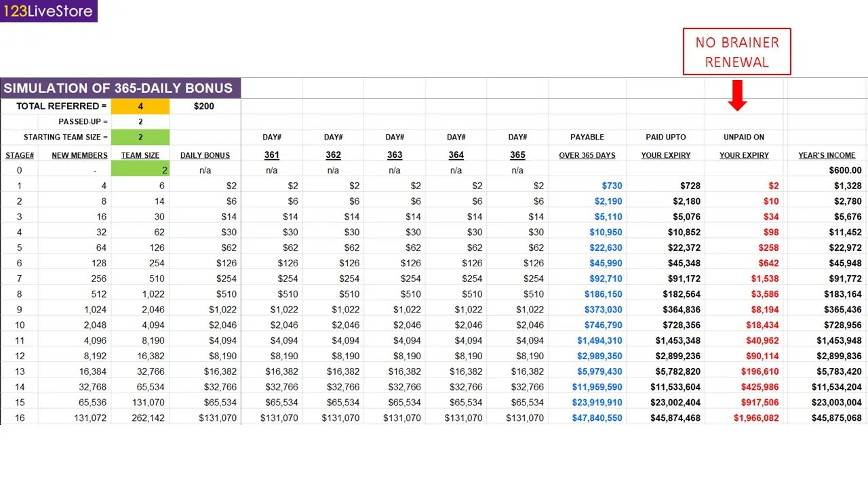868x488 pixels.
Task: Click the OVER 365 DAYS header
Action: pos(587,155)
